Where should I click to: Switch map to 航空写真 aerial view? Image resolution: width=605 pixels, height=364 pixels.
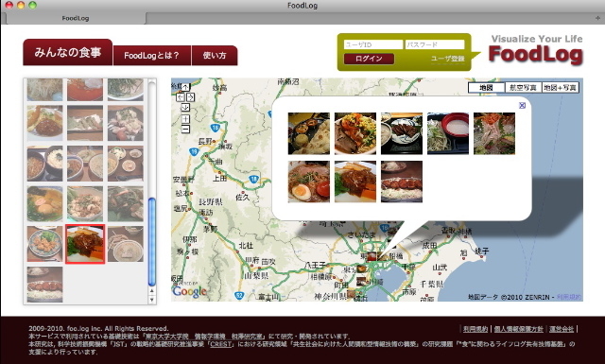click(523, 88)
